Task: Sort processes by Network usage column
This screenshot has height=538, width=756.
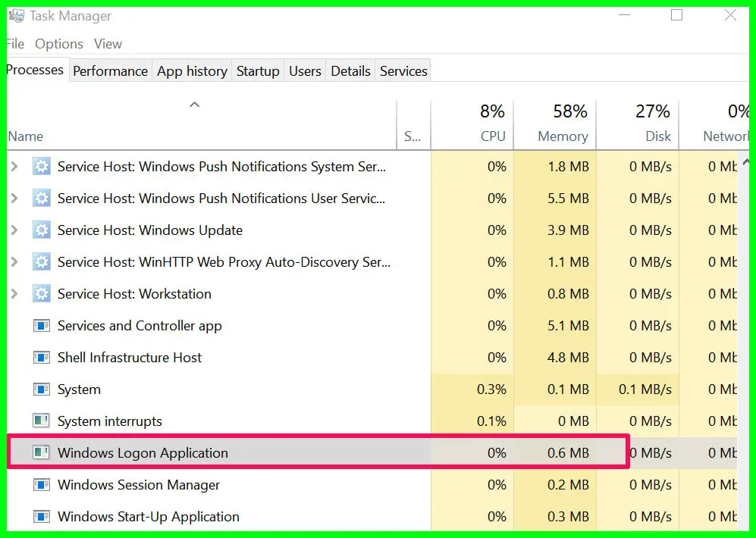Action: 714,125
